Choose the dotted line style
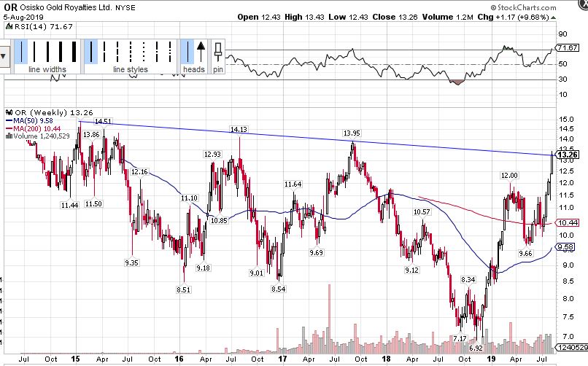Image resolution: width=588 pixels, height=366 pixels. [x=144, y=52]
